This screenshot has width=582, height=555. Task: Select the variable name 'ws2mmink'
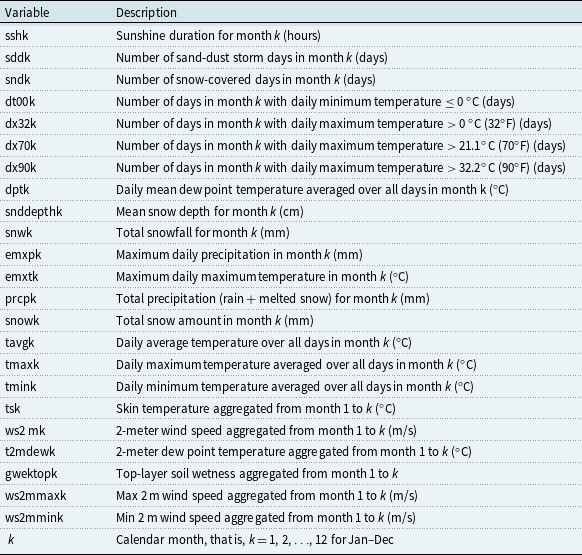click(34, 518)
